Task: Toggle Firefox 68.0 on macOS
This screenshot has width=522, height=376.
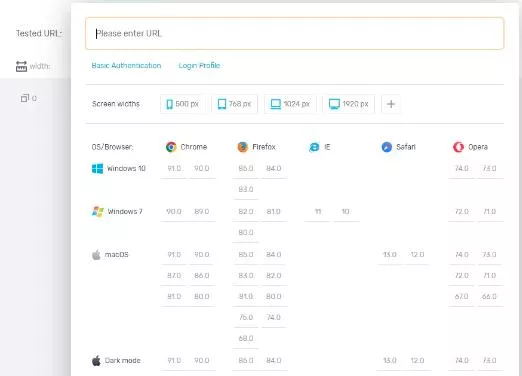Action: pyautogui.click(x=246, y=338)
